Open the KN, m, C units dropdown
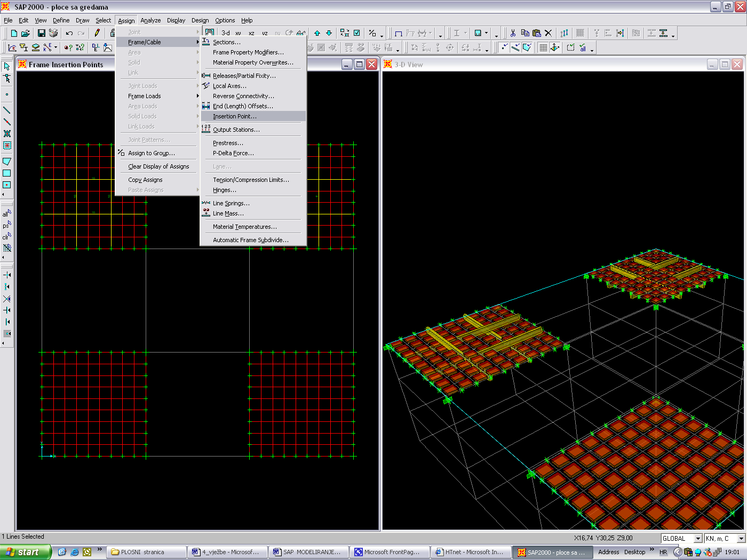 pyautogui.click(x=741, y=538)
